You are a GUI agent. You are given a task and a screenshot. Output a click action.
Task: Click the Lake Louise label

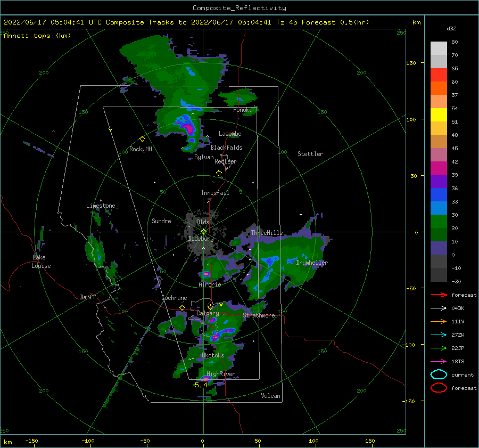click(x=41, y=262)
